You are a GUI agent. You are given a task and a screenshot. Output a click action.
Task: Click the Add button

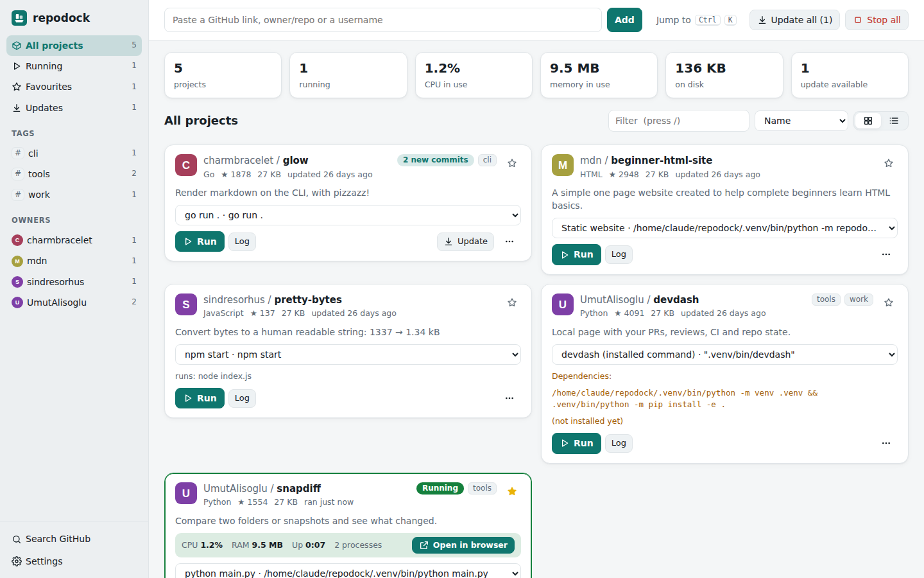tap(624, 20)
